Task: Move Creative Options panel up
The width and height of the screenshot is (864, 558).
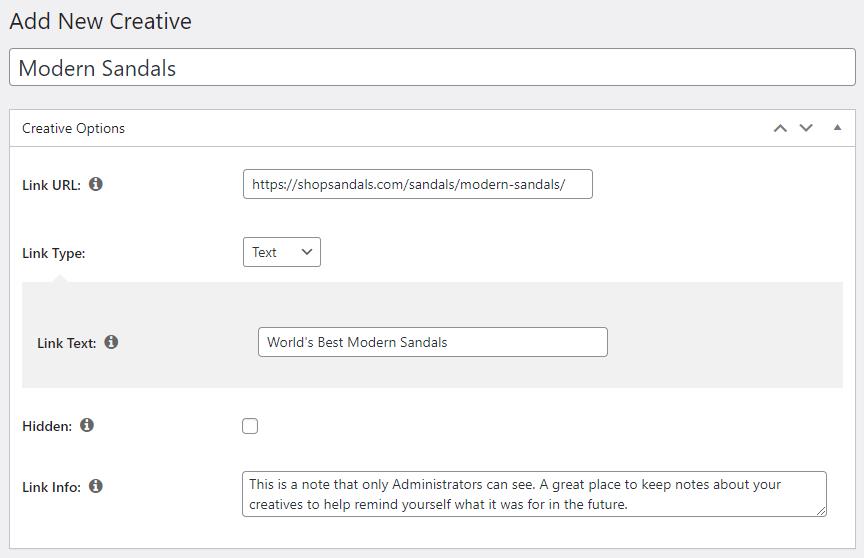Action: (x=780, y=128)
